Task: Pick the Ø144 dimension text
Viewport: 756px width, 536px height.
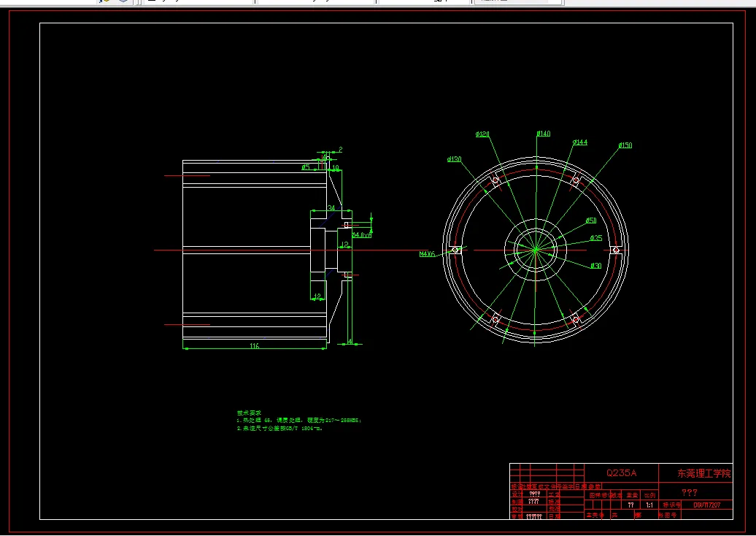Action: point(580,142)
